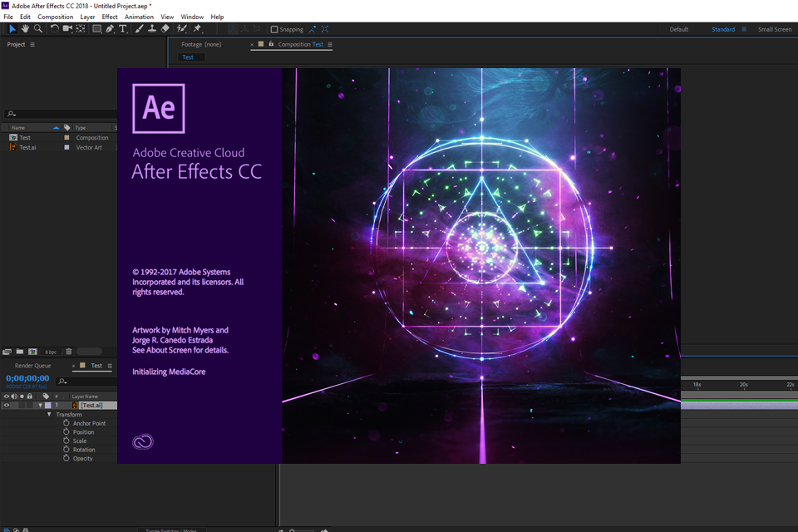This screenshot has height=532, width=798.
Task: Open the Composition Test panel menu
Action: (x=330, y=45)
